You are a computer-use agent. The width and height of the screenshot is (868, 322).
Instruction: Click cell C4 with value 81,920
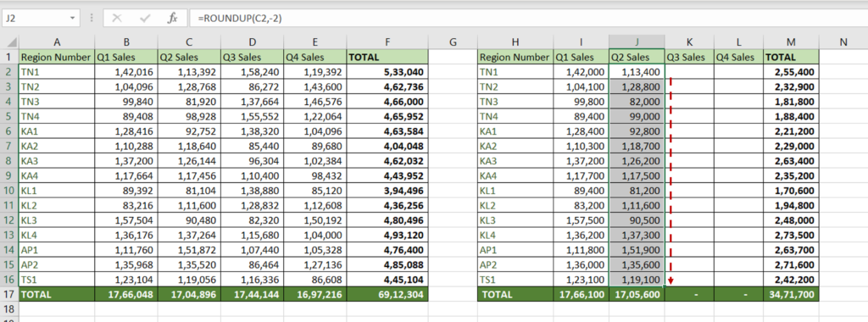tap(189, 102)
